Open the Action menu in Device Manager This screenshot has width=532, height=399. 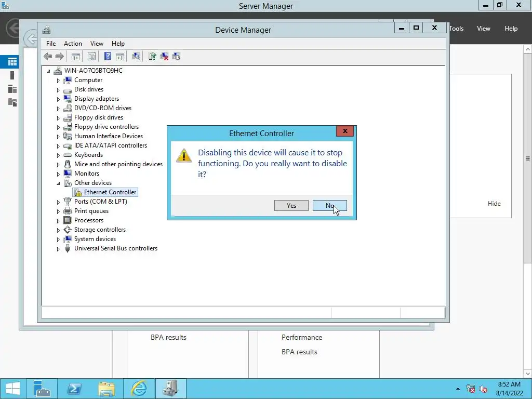[73, 44]
